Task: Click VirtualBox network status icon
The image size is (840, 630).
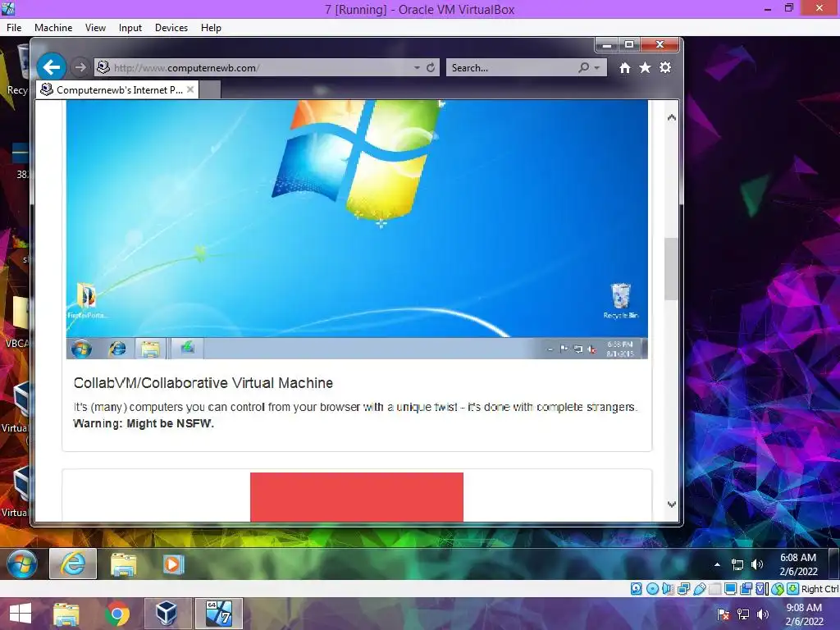Action: pos(683,589)
